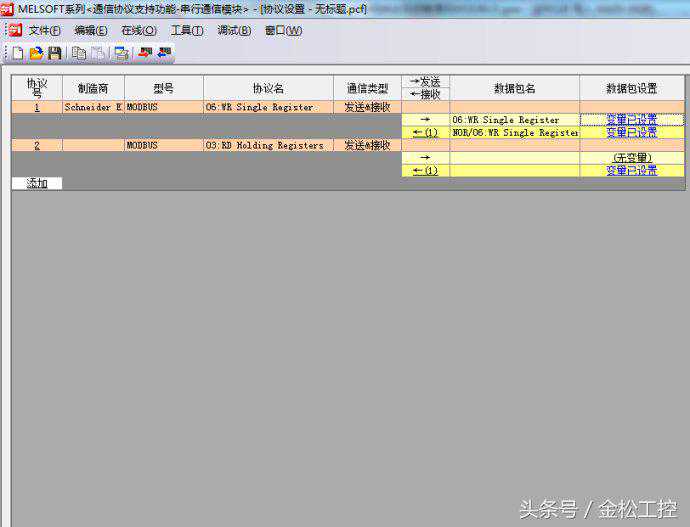Click the Write to module icon

coord(145,52)
